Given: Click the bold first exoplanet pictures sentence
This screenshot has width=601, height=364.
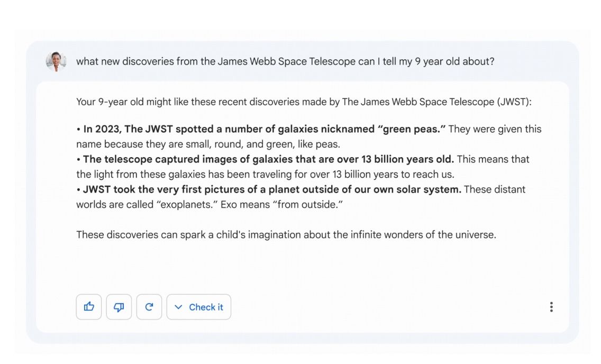Looking at the screenshot, I should pyautogui.click(x=272, y=189).
